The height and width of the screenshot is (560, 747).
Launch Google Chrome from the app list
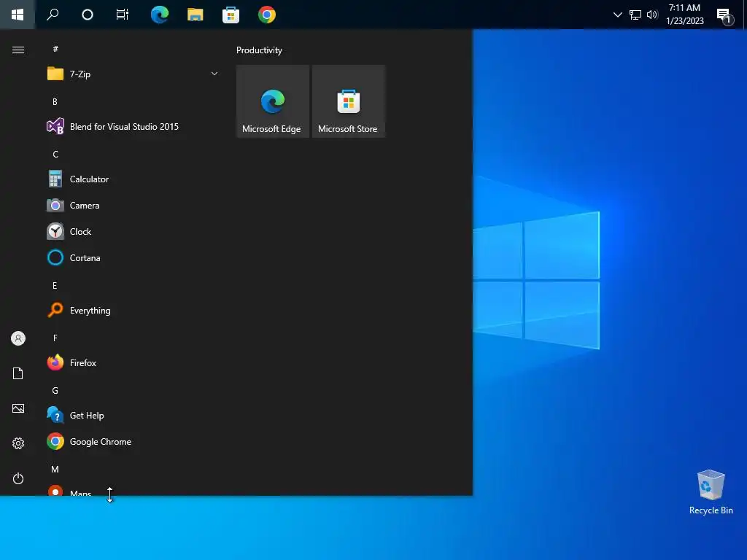point(133,441)
